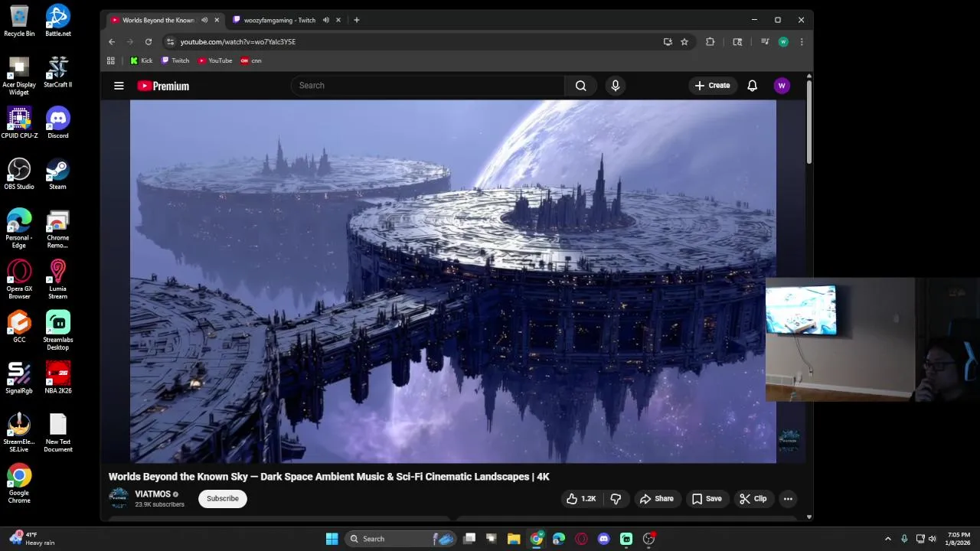Viewport: 980px width, 551px height.
Task: Open Steam desktop shortcut
Action: 58,174
